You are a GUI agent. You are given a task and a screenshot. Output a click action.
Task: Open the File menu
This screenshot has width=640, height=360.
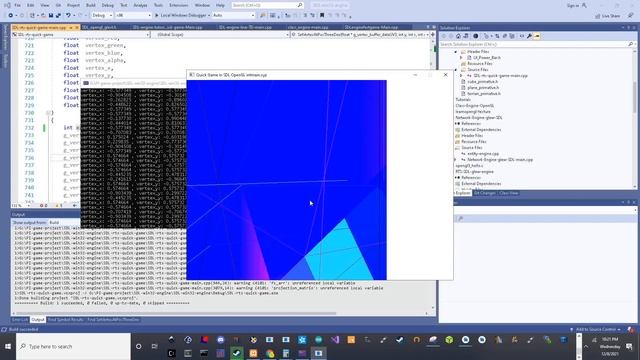pos(18,5)
